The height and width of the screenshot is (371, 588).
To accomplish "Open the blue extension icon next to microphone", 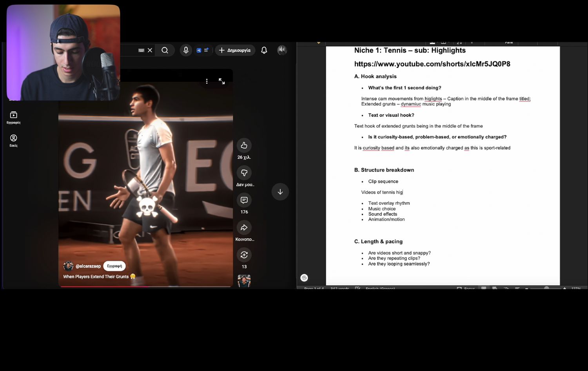I will (199, 50).
